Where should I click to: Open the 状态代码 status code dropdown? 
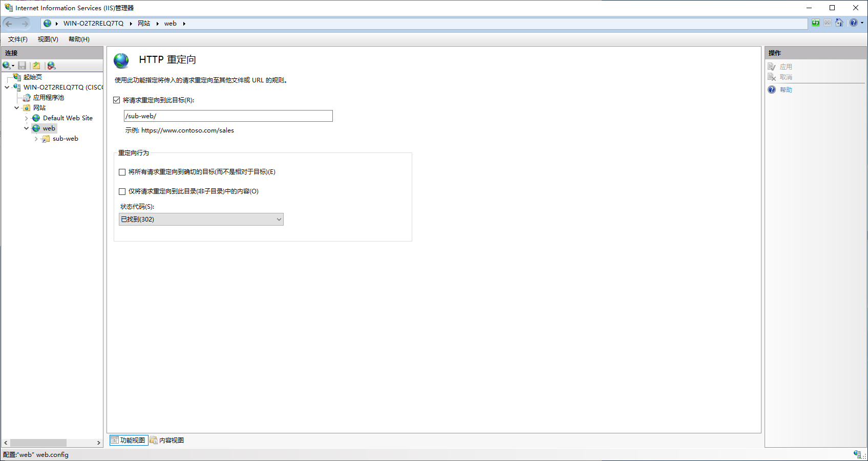click(201, 219)
